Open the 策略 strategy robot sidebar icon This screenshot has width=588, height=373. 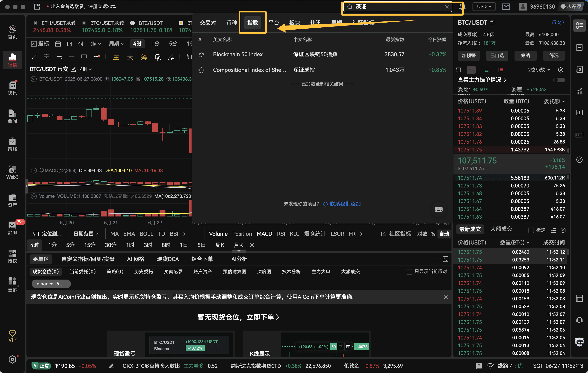point(12,144)
